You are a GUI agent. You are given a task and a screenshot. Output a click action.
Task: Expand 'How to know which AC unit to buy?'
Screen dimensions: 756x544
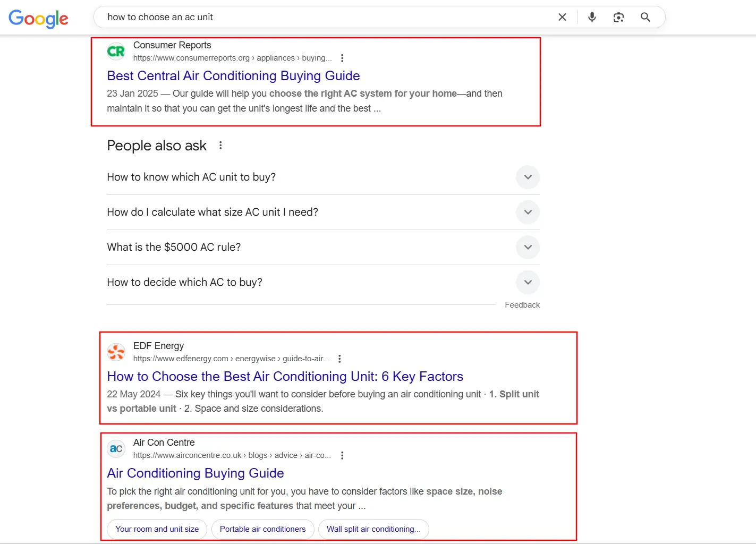pyautogui.click(x=323, y=177)
